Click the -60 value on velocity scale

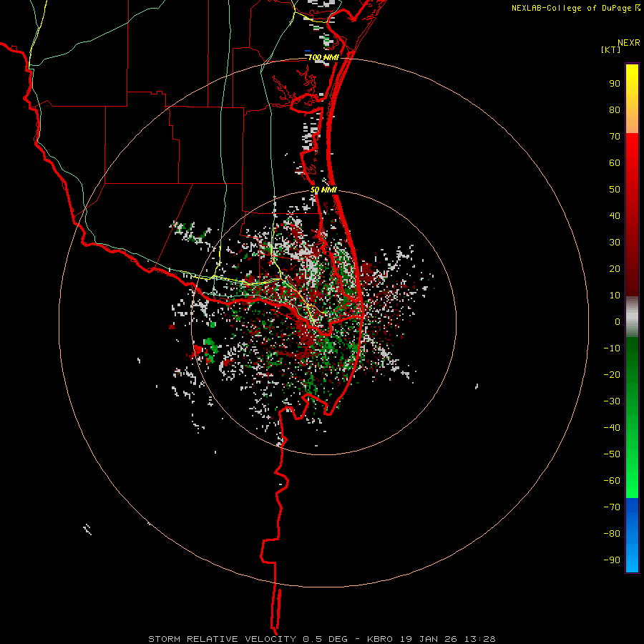pos(612,481)
